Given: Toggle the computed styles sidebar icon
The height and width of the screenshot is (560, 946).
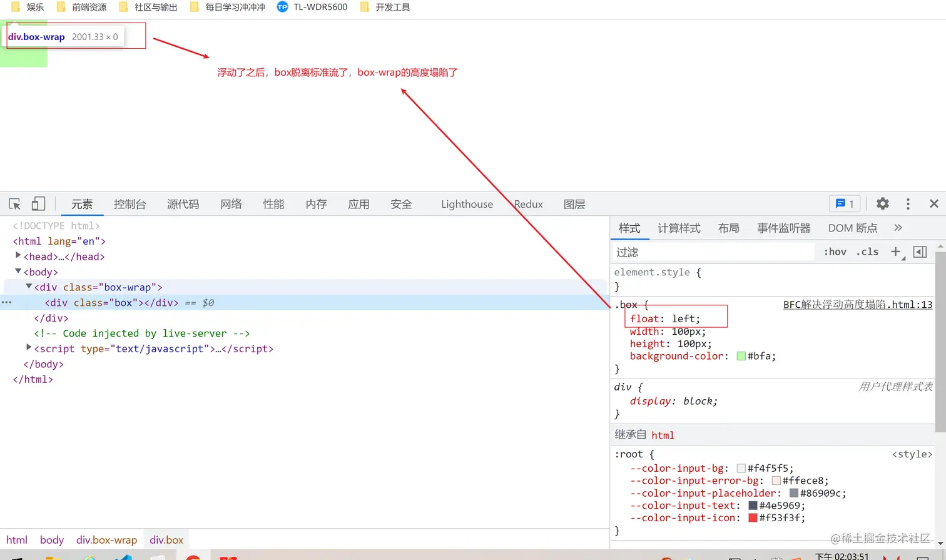Looking at the screenshot, I should click(x=920, y=252).
